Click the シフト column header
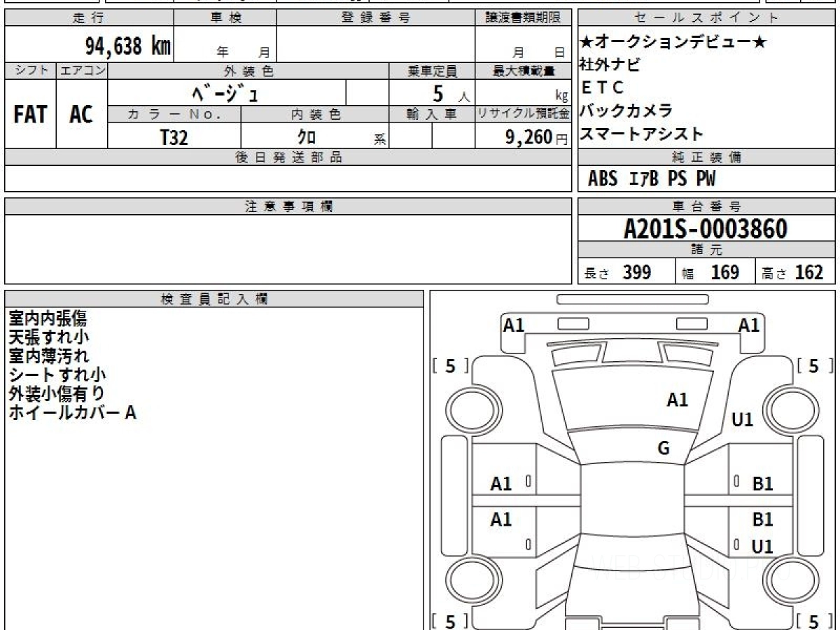840x630 pixels. pyautogui.click(x=31, y=71)
